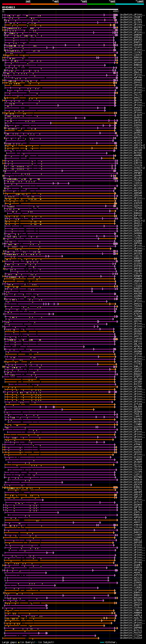Image resolution: width=146 pixels, height=644 pixels.
Task: Select the UniRef100_Q2J3C8 entry
Action: click(x=131, y=22)
